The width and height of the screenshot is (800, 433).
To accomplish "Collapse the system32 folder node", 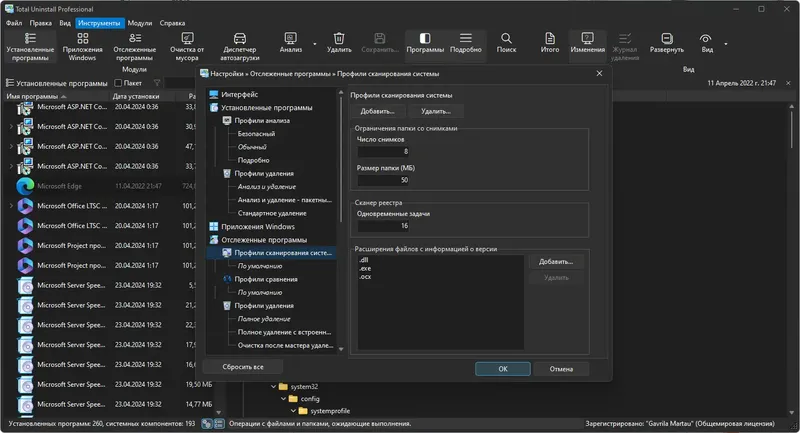I will click(x=274, y=387).
